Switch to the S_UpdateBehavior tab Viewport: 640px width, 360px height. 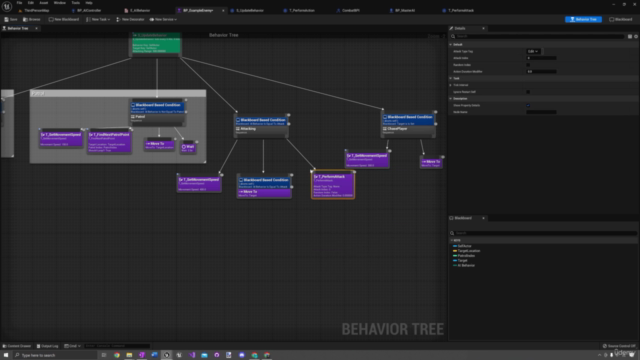[250, 11]
